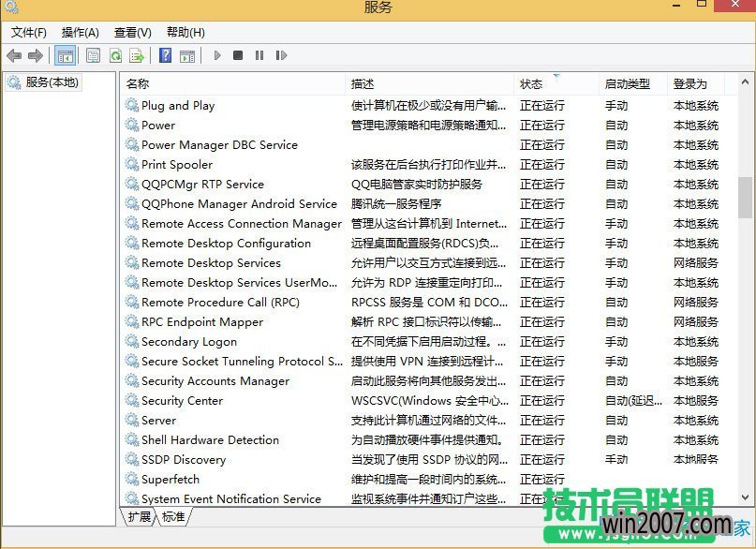The image size is (756, 549).
Task: Click the vertical scrollbar thumb
Action: (745, 198)
